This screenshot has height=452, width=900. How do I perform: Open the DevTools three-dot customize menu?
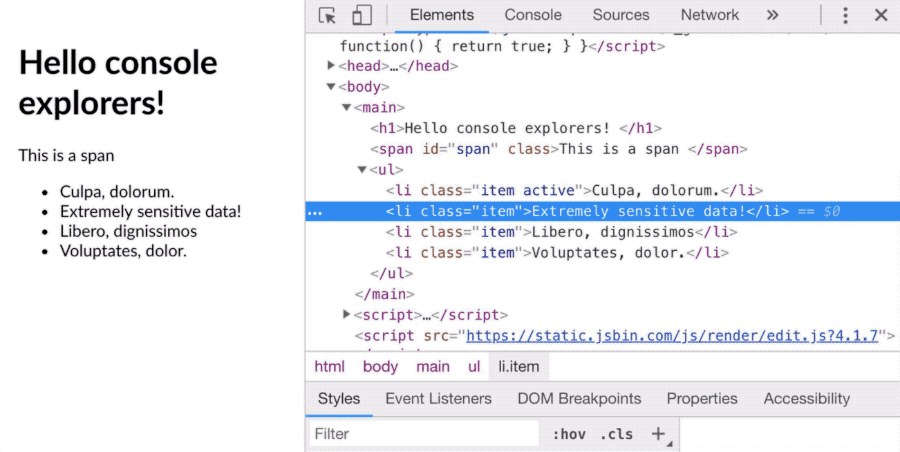point(845,15)
